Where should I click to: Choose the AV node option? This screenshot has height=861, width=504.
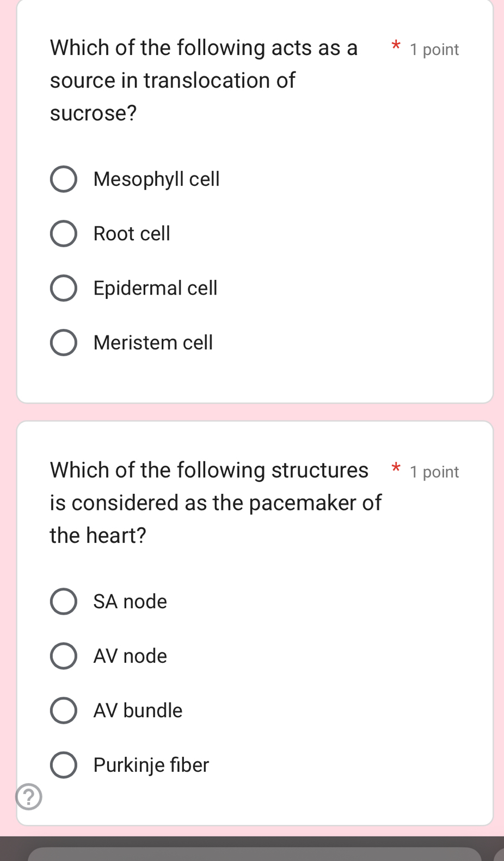click(64, 656)
